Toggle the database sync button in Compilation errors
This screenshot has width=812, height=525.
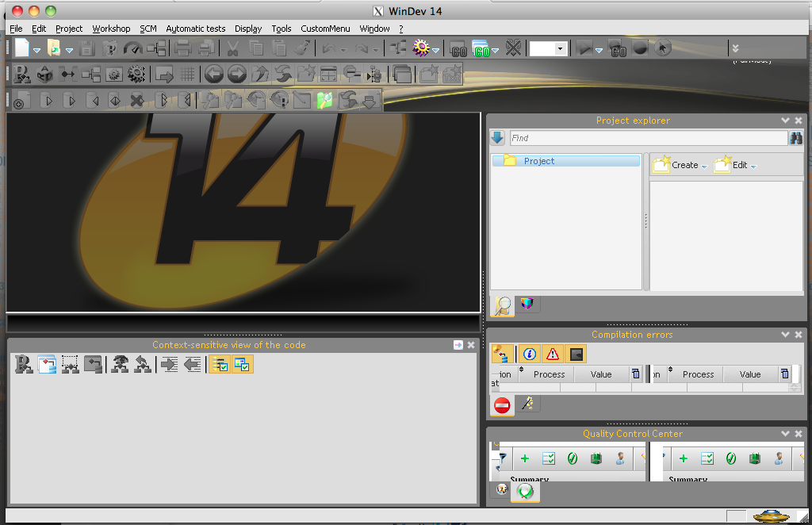coord(502,354)
